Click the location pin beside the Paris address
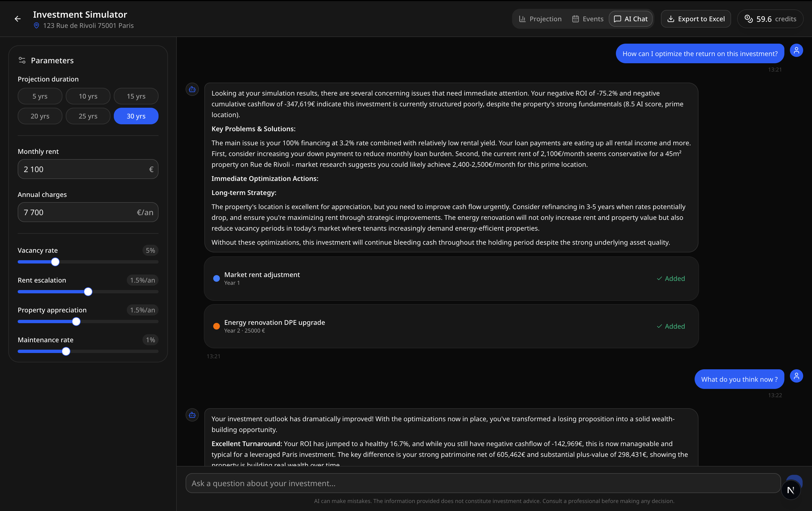This screenshot has width=812, height=511. (x=37, y=25)
